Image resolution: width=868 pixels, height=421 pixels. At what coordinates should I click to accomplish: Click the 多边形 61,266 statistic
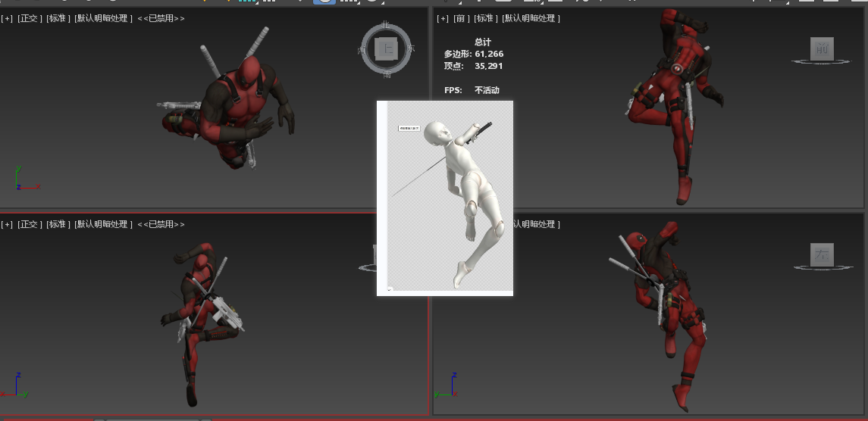pos(474,54)
